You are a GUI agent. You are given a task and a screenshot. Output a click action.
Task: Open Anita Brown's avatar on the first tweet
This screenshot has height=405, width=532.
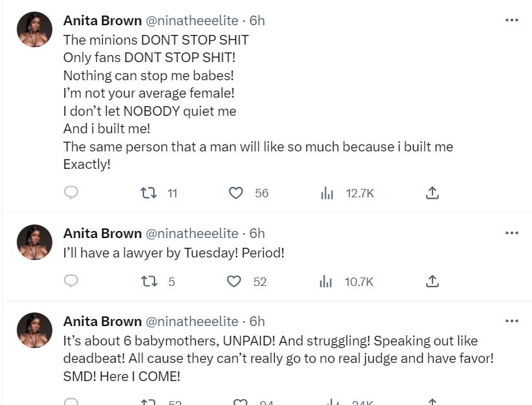34,29
